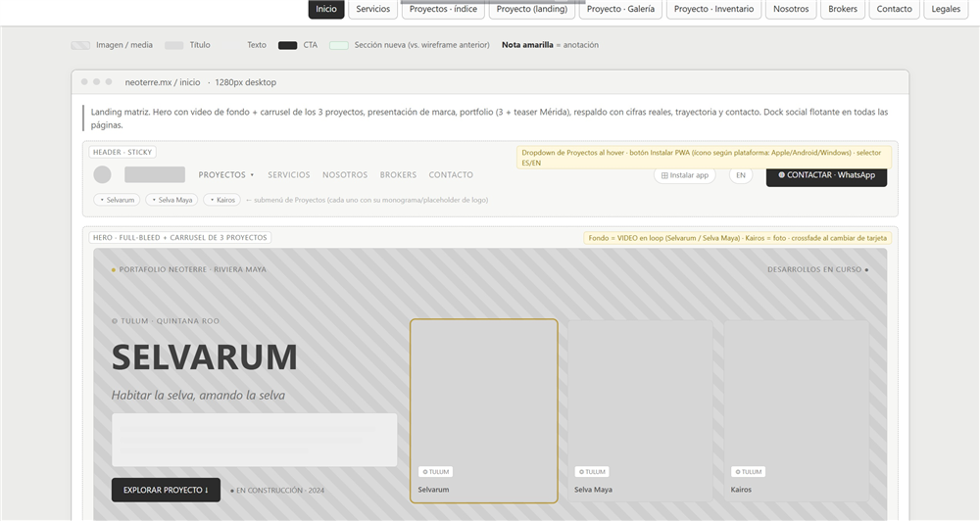Go to the Proyecto · Galería tab
Image resolution: width=980 pixels, height=521 pixels.
[620, 10]
